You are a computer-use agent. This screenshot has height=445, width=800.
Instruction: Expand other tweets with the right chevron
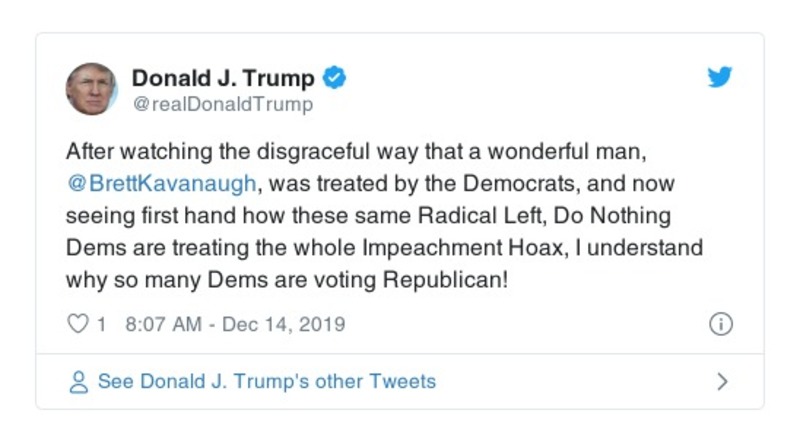(722, 382)
